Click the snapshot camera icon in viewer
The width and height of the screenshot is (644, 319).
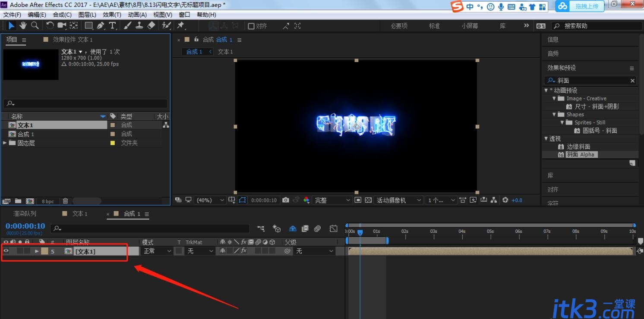(286, 200)
